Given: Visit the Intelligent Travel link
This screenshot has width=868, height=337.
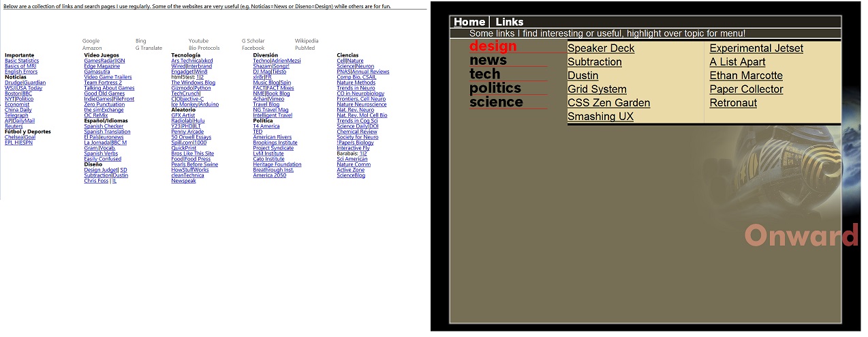Looking at the screenshot, I should click(273, 115).
